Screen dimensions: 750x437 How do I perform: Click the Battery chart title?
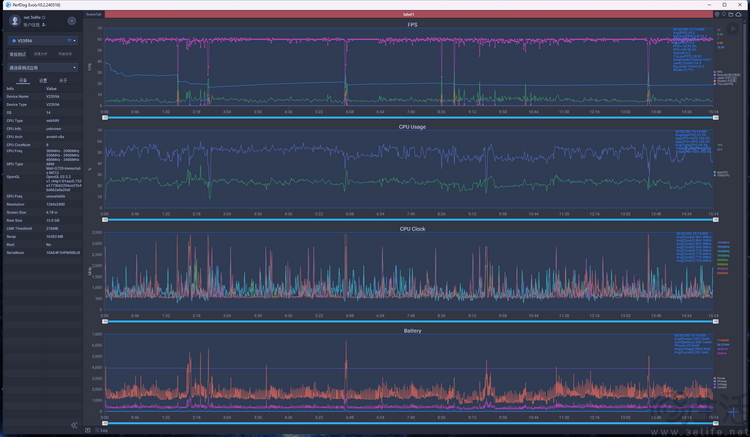pos(412,330)
